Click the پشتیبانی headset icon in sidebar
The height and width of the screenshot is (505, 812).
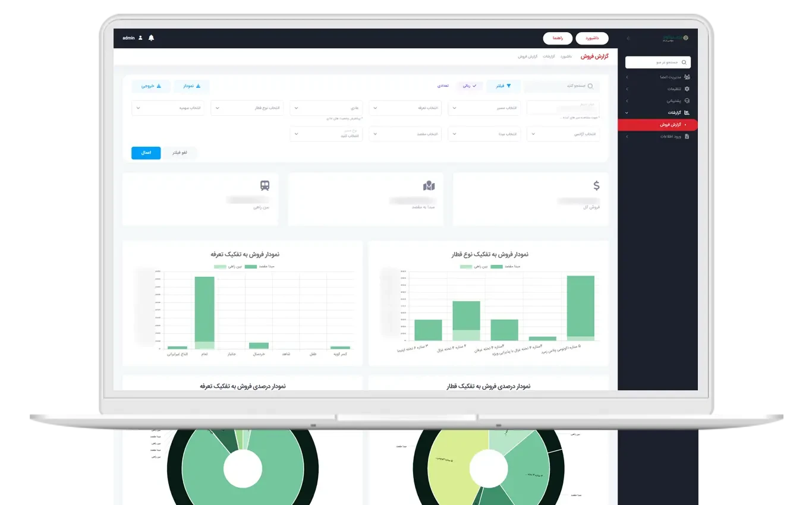coord(687,101)
